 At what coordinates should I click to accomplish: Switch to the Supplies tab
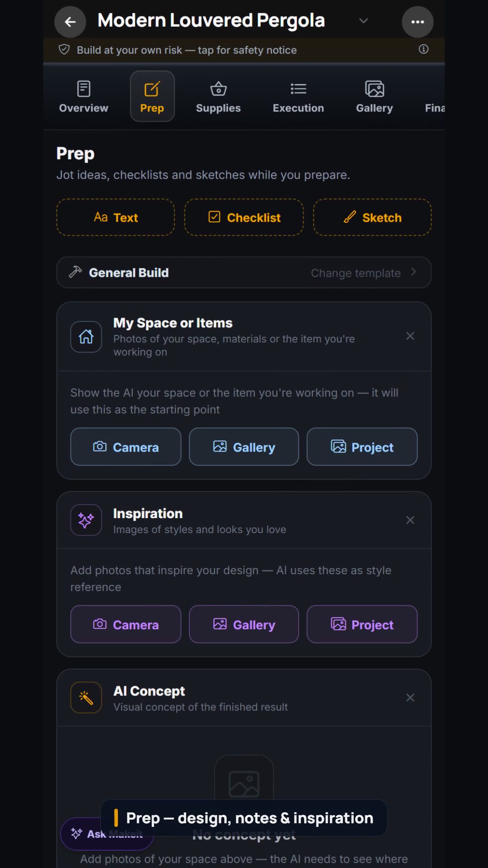218,97
